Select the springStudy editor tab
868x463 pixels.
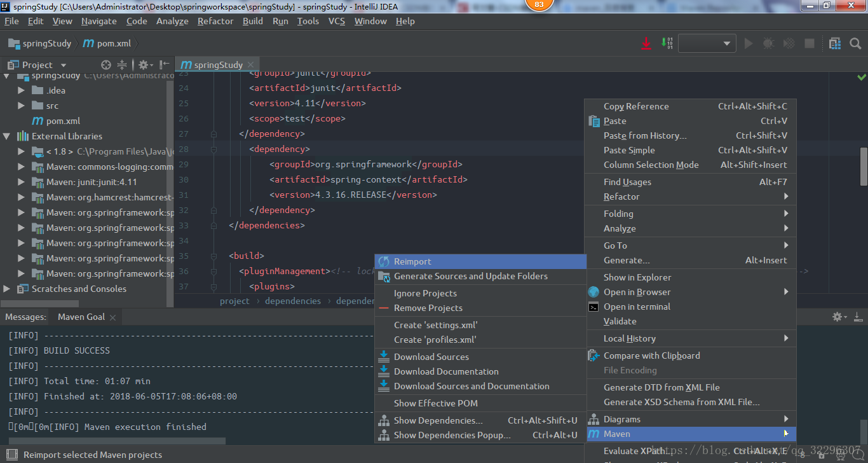[217, 64]
